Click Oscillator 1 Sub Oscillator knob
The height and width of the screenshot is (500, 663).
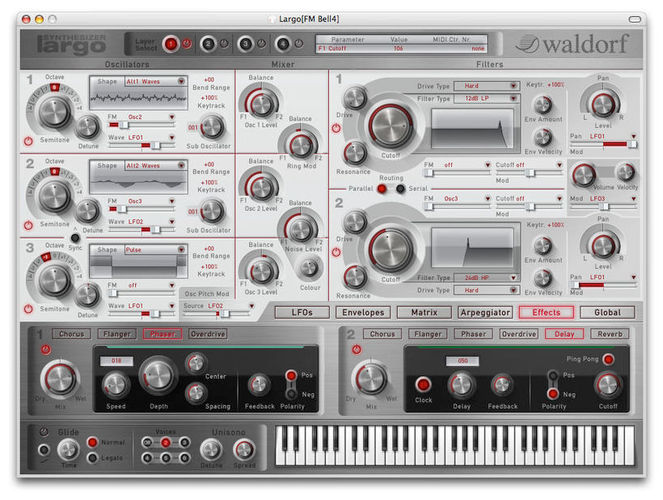click(x=211, y=127)
